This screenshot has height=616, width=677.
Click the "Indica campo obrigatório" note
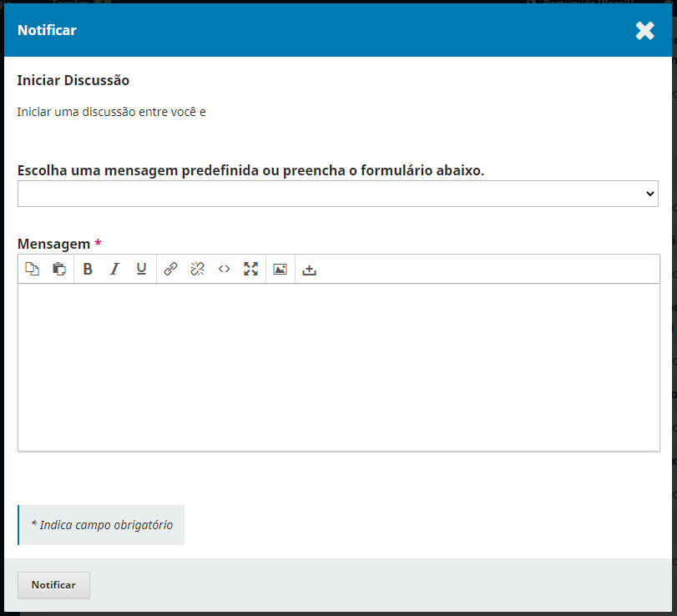coord(102,525)
